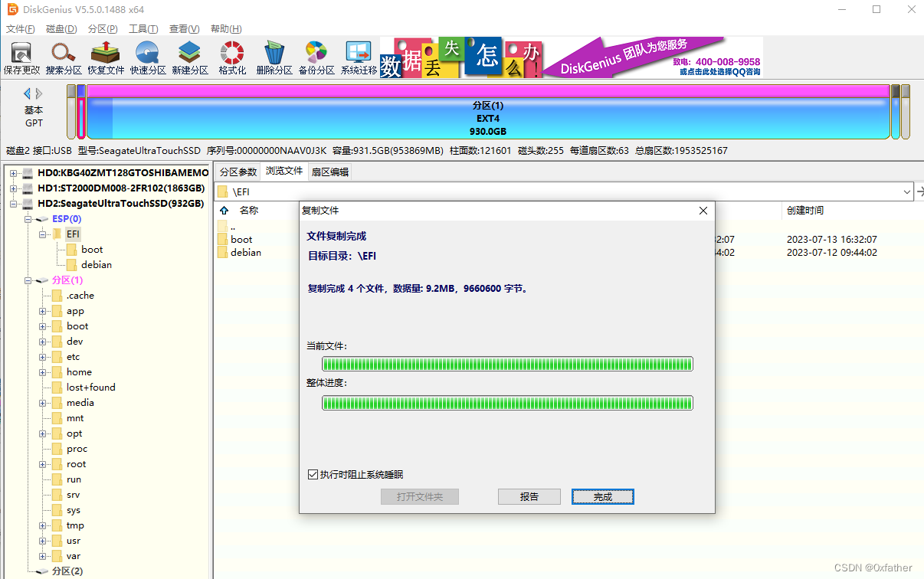Go to previous disk with left arrow

(28, 93)
